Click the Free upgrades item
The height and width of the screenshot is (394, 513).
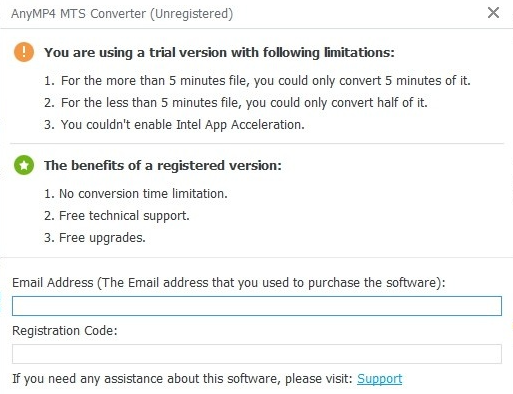pos(95,238)
